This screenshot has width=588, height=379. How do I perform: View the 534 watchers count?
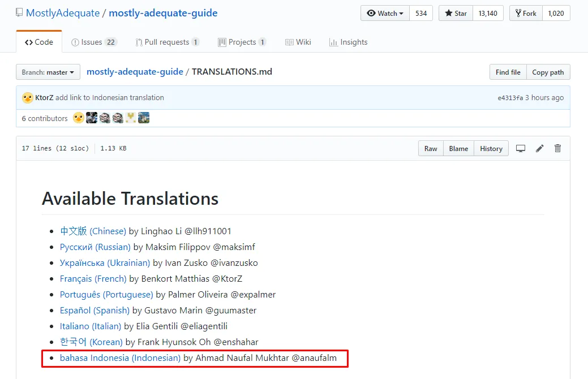[x=421, y=13]
